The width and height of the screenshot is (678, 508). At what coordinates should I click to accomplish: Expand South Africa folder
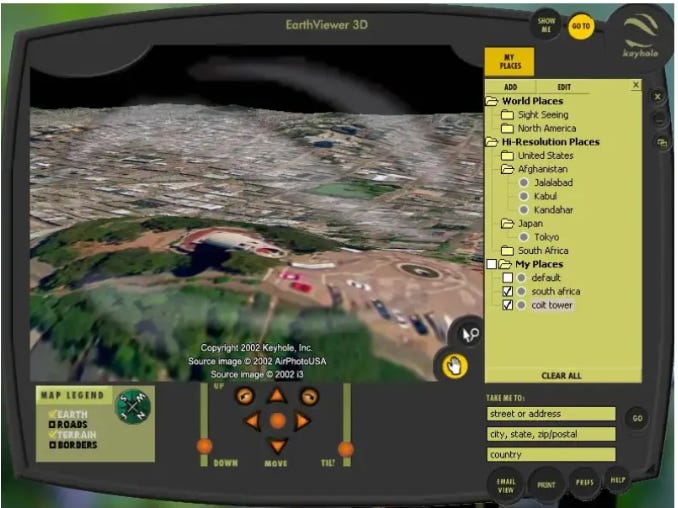click(507, 251)
